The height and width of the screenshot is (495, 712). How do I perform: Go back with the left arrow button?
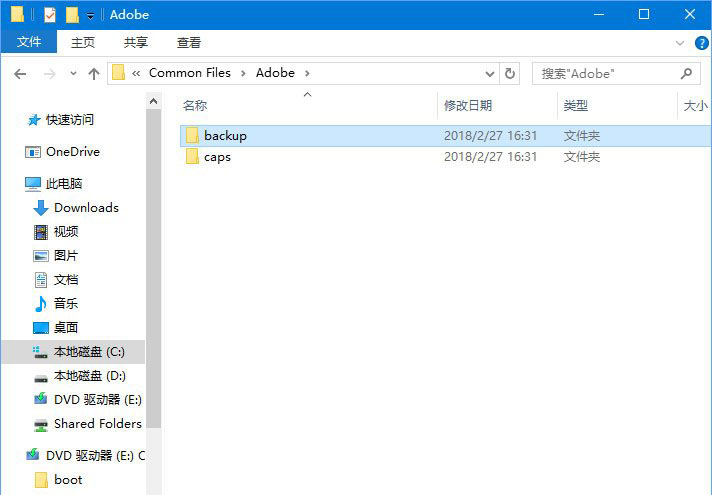point(20,74)
